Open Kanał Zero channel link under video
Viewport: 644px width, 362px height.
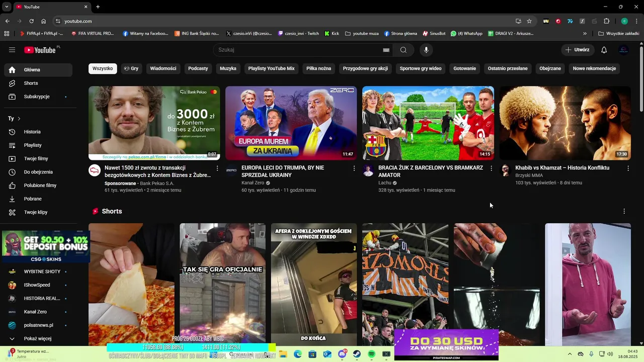[x=253, y=183]
